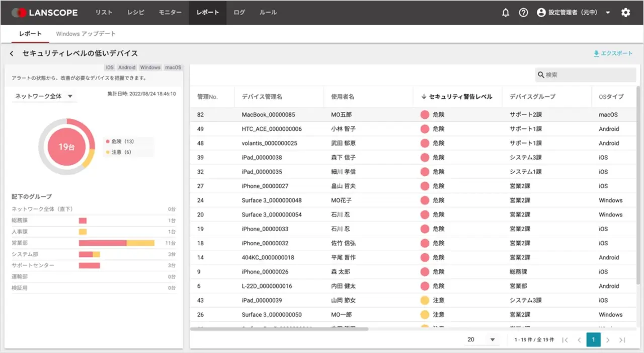
Task: Jump to first page icon
Action: click(565, 340)
